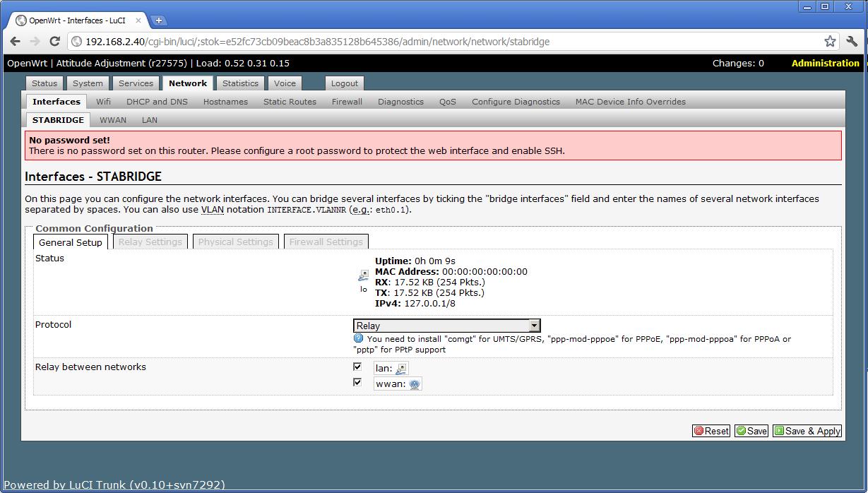
Task: Go back with the browser back arrow
Action: pyautogui.click(x=16, y=42)
